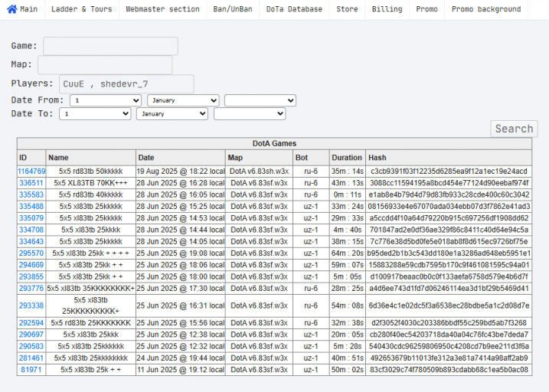The width and height of the screenshot is (549, 392).
Task: Open game ID 293776
Action: pos(31,289)
